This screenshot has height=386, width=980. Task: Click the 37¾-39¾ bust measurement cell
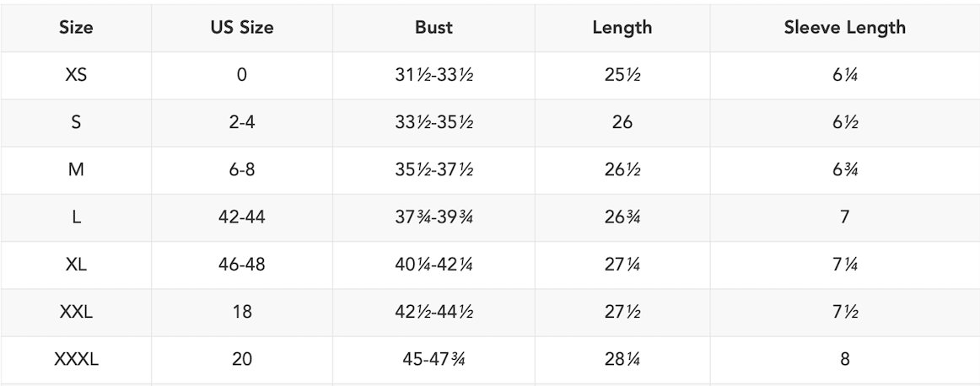click(433, 217)
